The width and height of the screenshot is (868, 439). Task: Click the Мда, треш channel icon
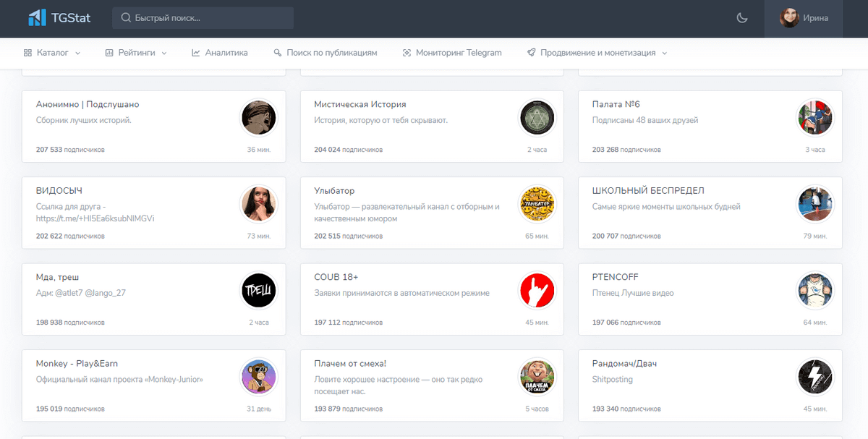coord(258,291)
